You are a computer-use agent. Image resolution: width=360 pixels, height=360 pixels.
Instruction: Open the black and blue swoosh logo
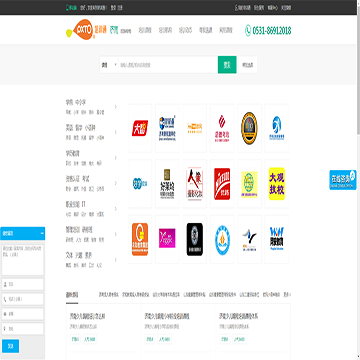pyautogui.click(x=249, y=239)
